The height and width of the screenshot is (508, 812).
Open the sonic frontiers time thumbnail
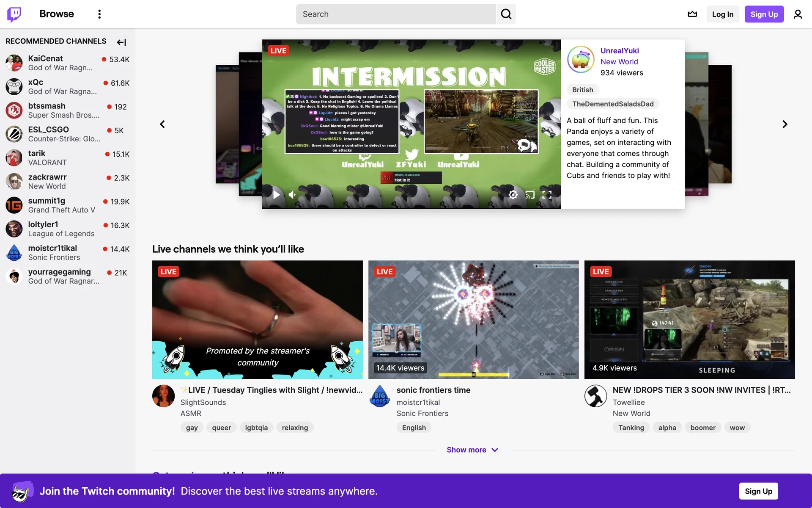point(473,319)
